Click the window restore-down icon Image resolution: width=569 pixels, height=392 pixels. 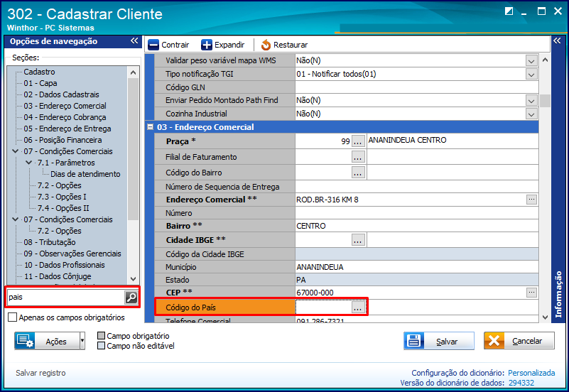pos(509,11)
